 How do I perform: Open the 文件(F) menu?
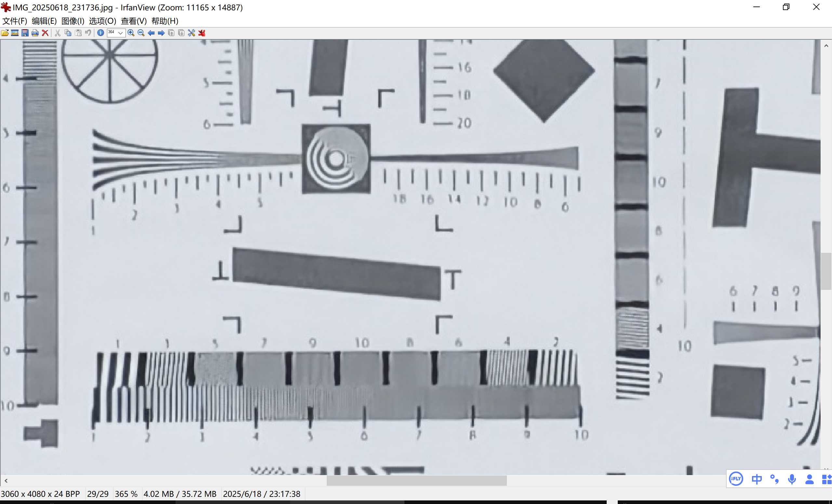pyautogui.click(x=15, y=21)
